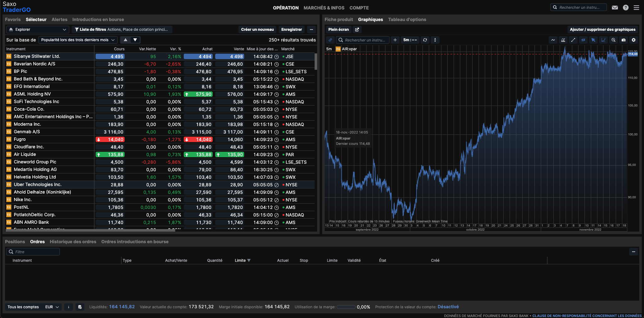Toggle the chart cursor pointer mode
644x318 pixels.
point(593,40)
